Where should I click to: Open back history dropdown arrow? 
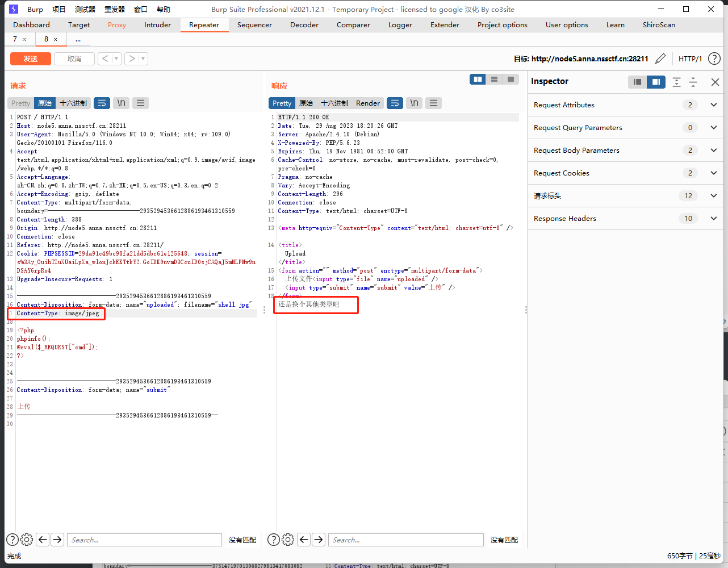point(117,59)
